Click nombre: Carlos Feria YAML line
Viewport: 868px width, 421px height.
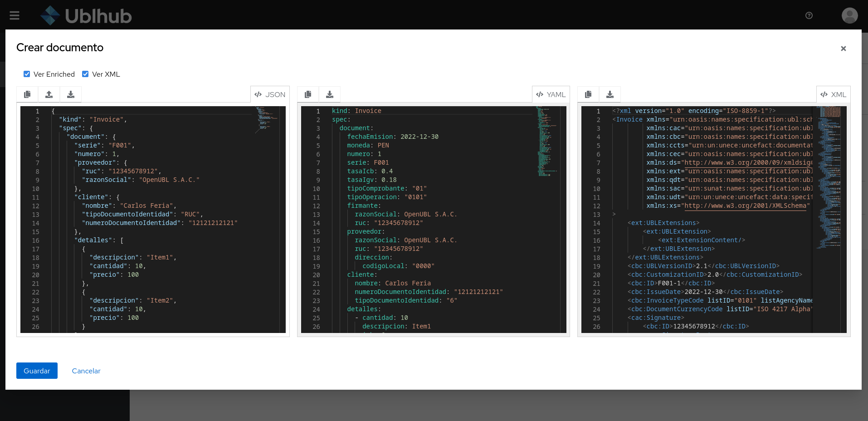click(393, 283)
